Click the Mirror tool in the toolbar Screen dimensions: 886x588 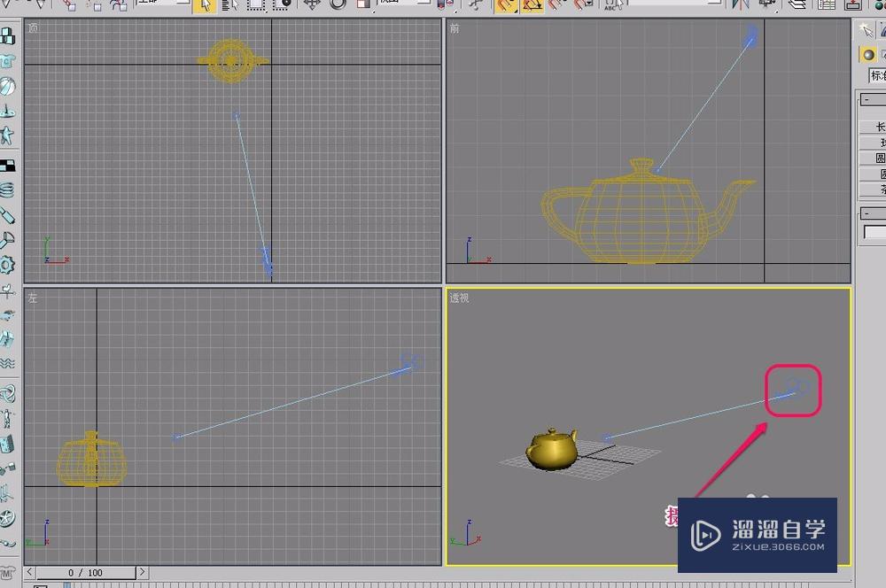click(x=741, y=5)
